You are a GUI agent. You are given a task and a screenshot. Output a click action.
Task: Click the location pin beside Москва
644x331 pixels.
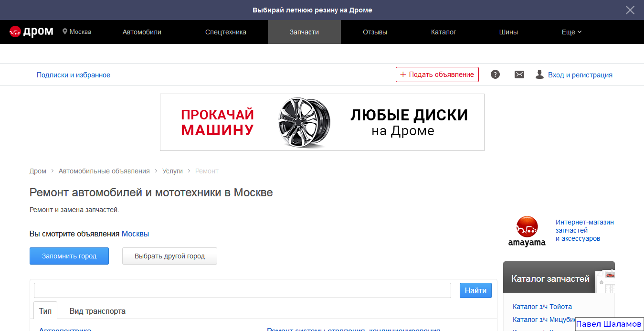point(65,32)
